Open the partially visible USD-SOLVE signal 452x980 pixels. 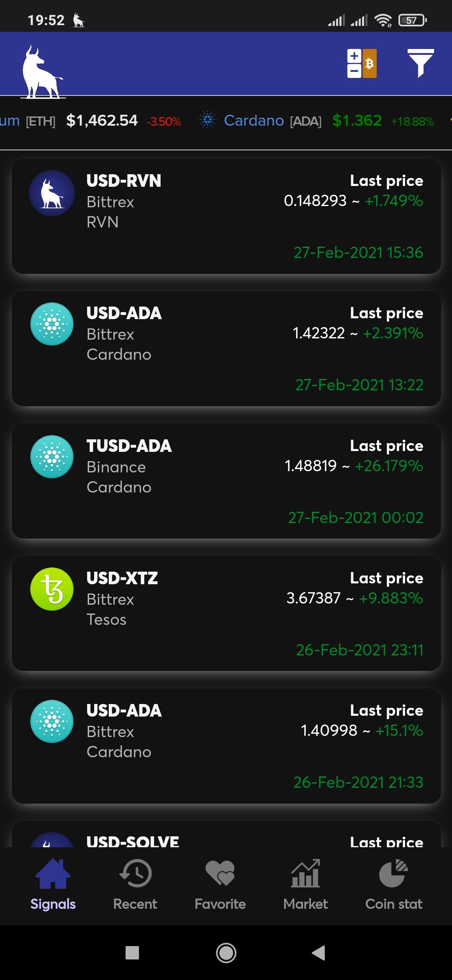coord(226,834)
